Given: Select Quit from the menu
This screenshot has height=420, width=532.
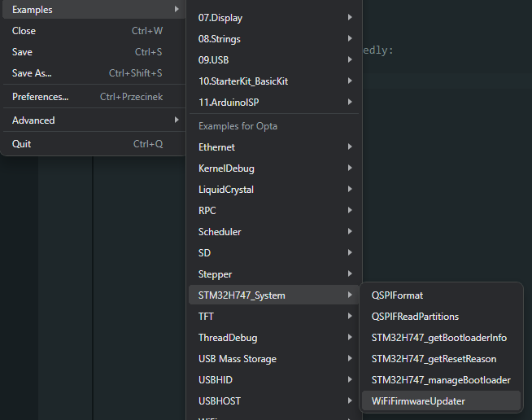Looking at the screenshot, I should [x=94, y=144].
